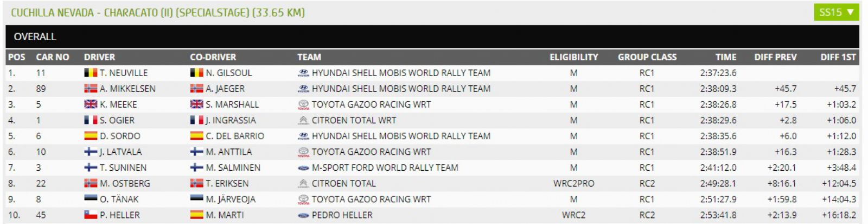
Task: Open the SS15 stage dropdown
Action: click(x=836, y=12)
